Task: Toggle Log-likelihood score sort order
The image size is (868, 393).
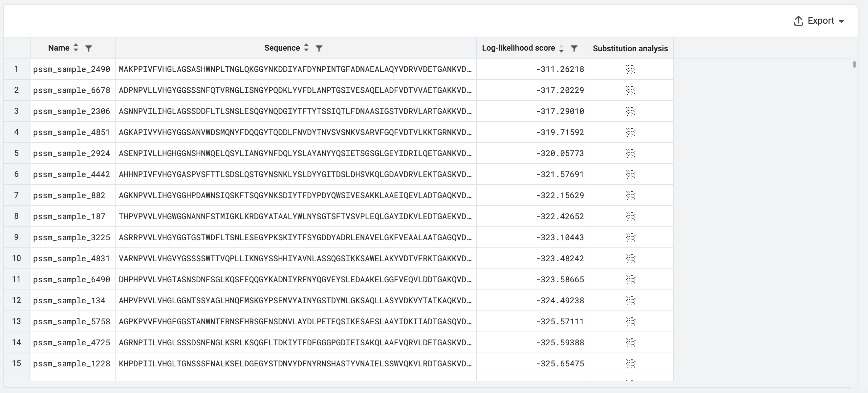Action: click(561, 48)
